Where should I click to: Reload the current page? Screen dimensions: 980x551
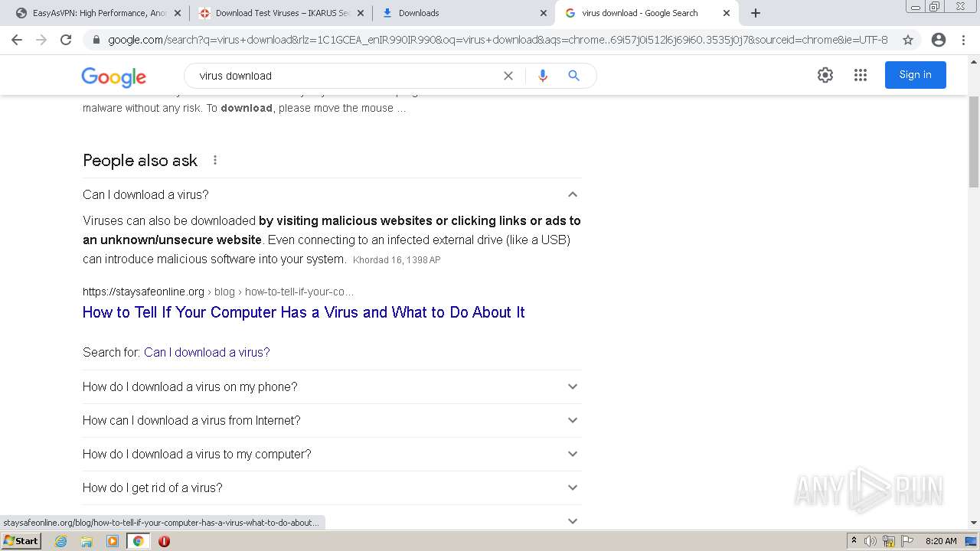click(66, 40)
